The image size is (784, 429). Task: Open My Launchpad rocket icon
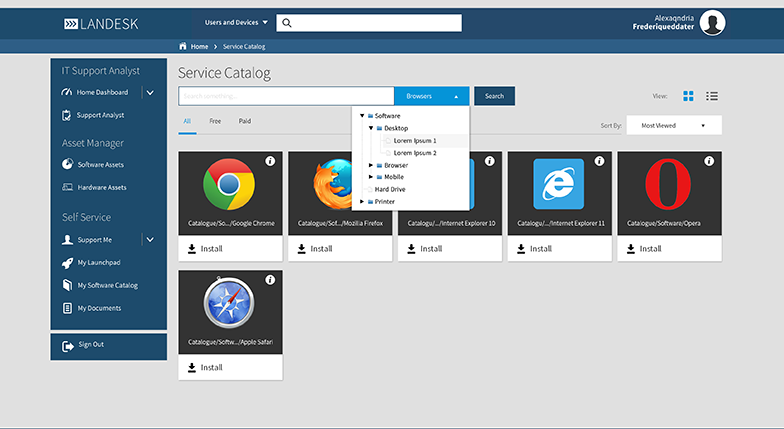pyautogui.click(x=67, y=262)
